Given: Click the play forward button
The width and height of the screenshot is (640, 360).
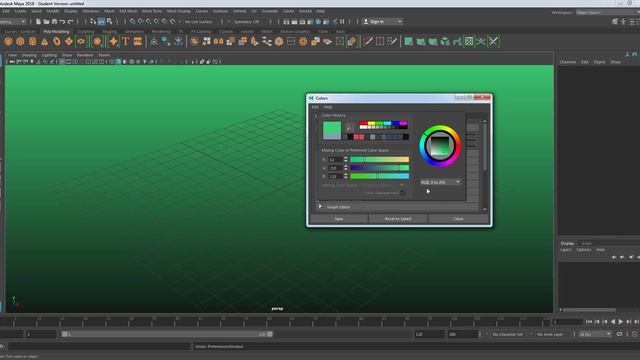Looking at the screenshot, I should pos(621,322).
